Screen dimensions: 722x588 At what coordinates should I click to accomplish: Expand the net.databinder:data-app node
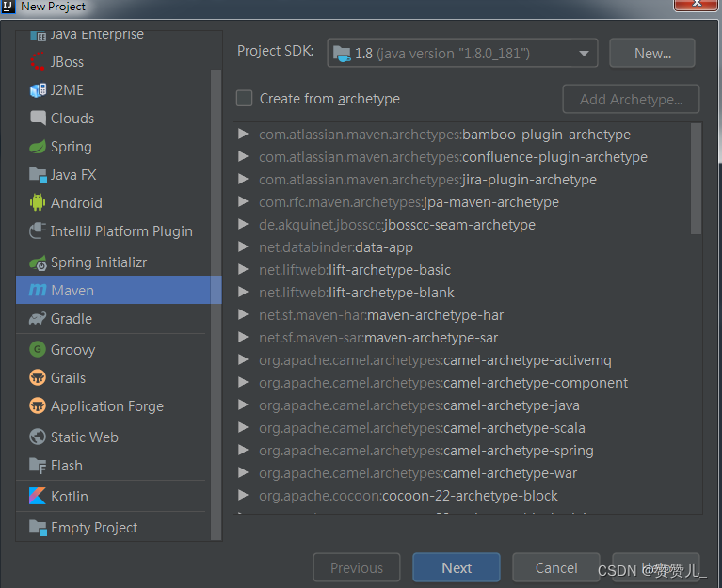pyautogui.click(x=243, y=247)
